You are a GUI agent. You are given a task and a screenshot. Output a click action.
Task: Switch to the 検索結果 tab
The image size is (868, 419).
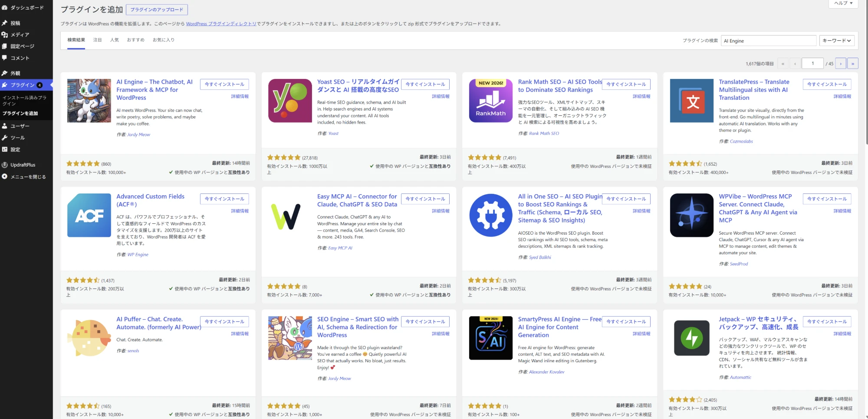pos(76,40)
